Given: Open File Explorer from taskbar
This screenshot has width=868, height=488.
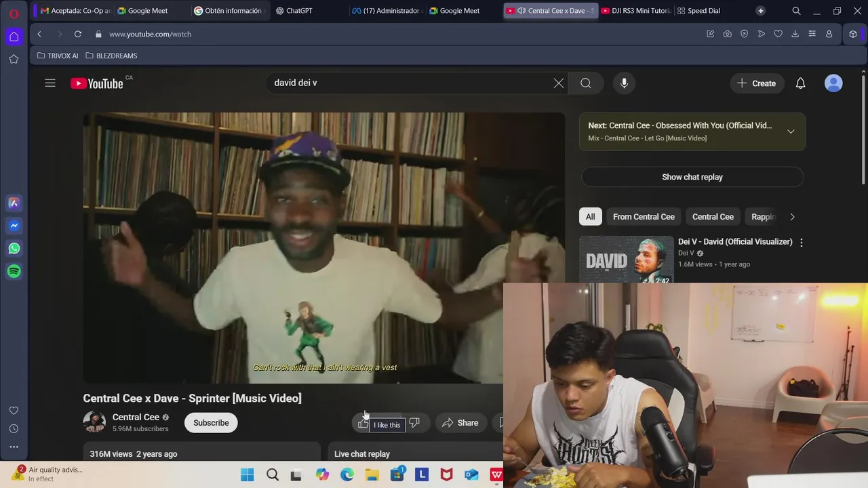Looking at the screenshot, I should tap(372, 475).
